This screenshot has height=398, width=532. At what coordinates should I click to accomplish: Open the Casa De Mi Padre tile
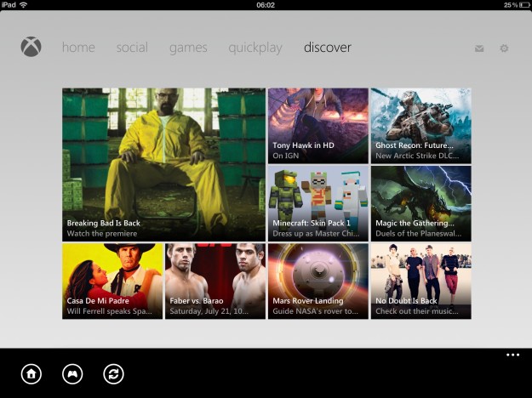pos(112,281)
